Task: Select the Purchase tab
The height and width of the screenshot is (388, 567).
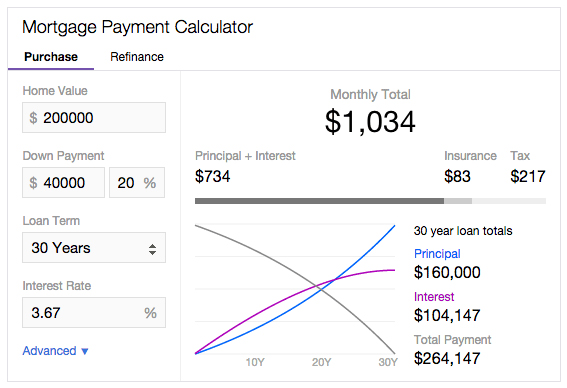Action: click(x=51, y=57)
